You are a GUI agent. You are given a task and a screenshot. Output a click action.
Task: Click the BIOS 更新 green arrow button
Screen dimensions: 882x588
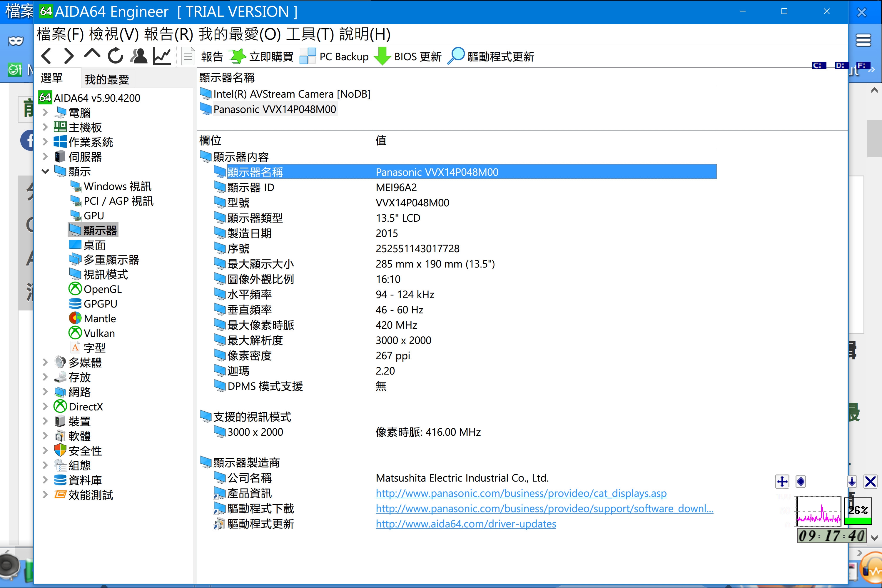click(x=408, y=57)
